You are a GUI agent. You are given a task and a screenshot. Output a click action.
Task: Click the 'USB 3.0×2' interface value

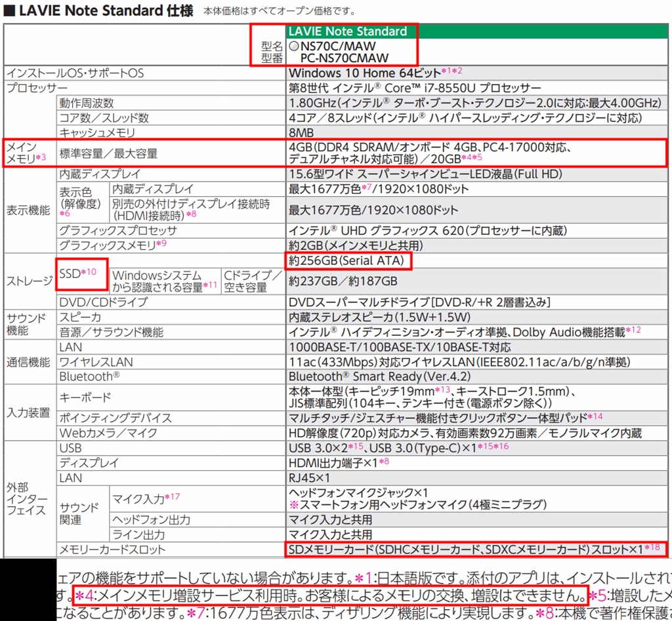click(318, 448)
